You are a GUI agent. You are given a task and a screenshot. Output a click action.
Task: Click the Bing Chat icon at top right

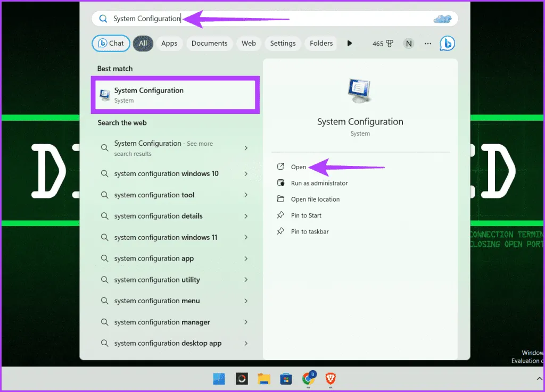447,44
